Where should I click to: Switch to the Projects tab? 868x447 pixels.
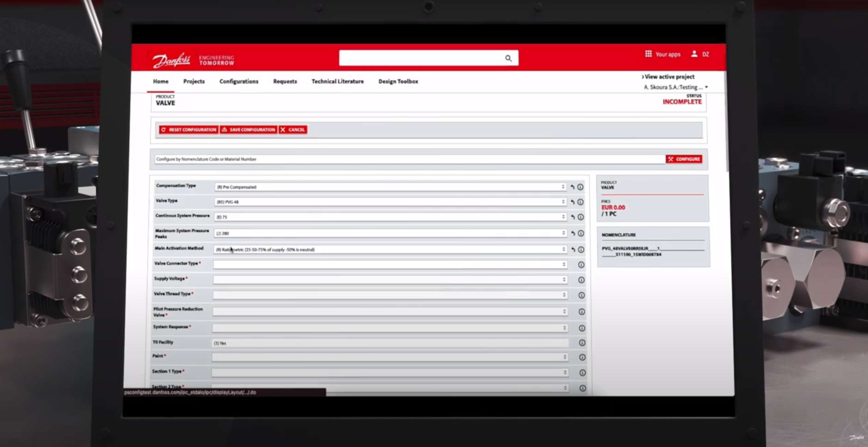click(194, 81)
